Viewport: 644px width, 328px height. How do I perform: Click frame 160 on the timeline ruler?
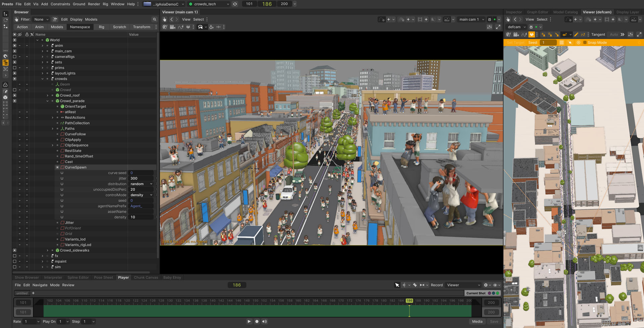(x=298, y=301)
